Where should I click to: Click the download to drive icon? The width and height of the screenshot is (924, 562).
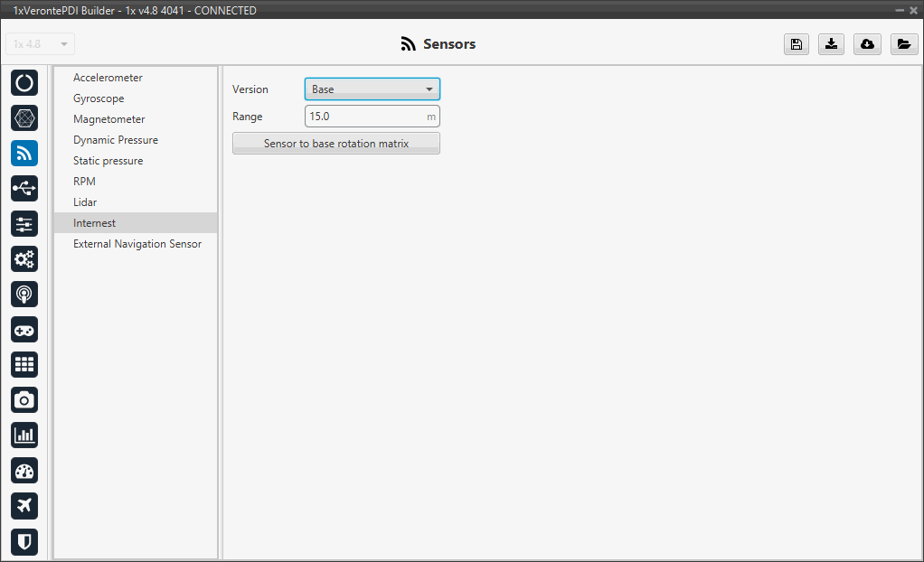pyautogui.click(x=831, y=44)
